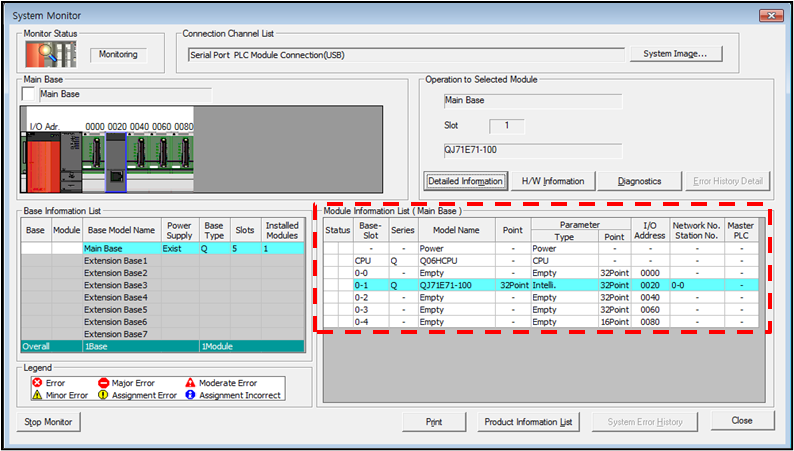Select the QJ71E71-100 module row
The height and width of the screenshot is (451, 794).
541,285
